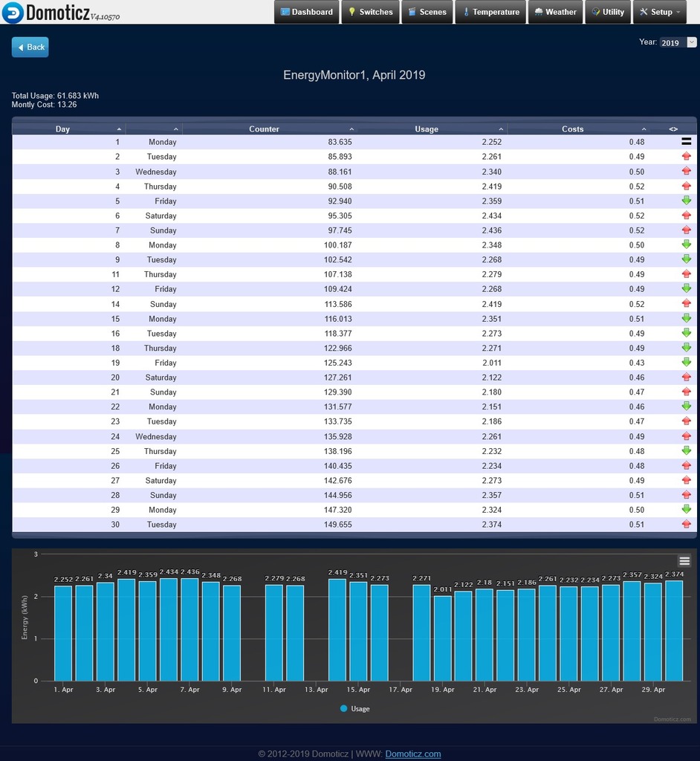Viewport: 700px width, 761px height.
Task: Click the Total Usage 61.683 kWh text
Action: pos(55,96)
